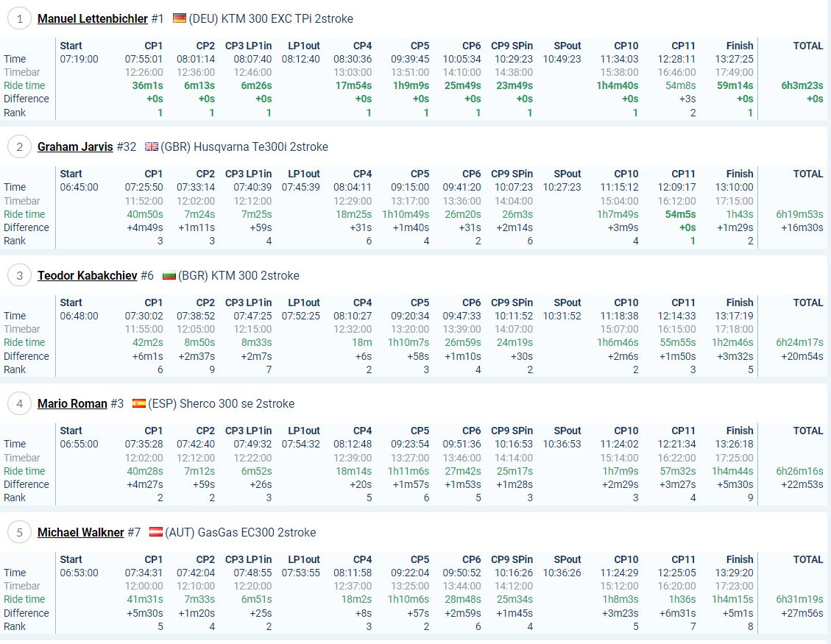Click the German flag icon
The height and width of the screenshot is (644, 831).
point(180,18)
